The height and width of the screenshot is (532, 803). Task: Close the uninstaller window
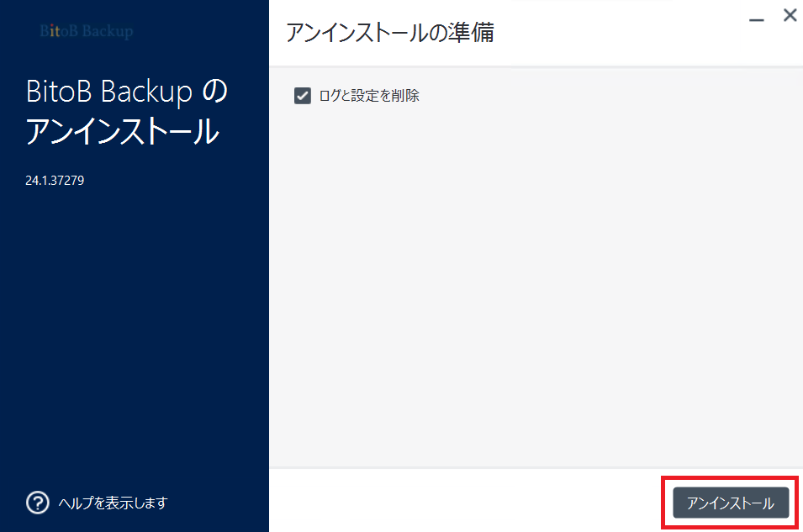click(790, 15)
